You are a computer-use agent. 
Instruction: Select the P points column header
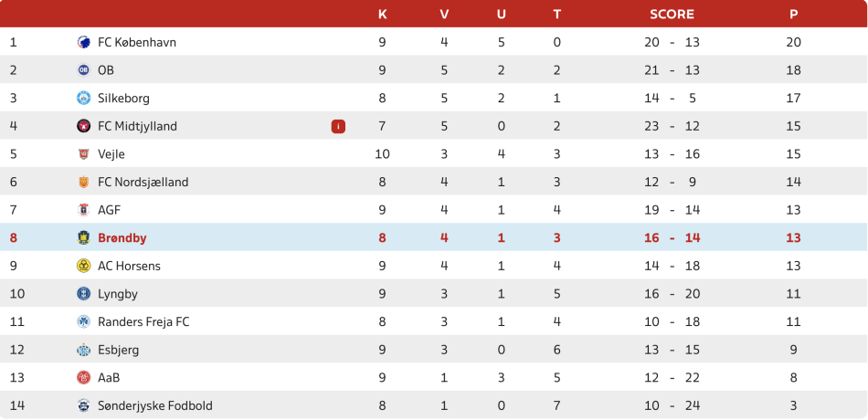click(793, 14)
